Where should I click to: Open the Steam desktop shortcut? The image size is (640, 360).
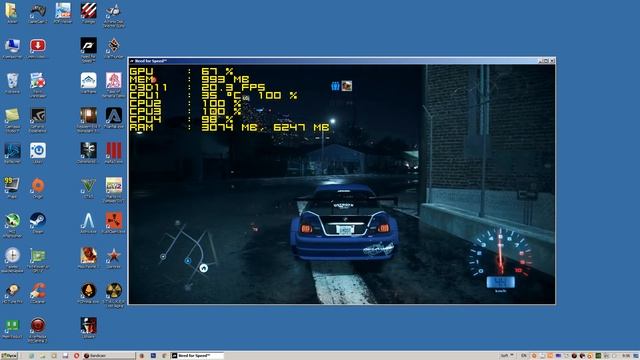[38, 220]
